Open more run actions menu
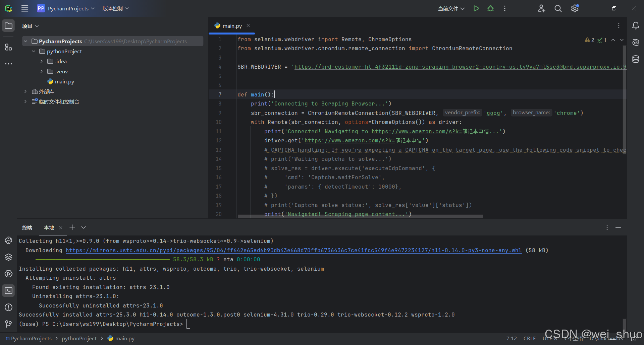The height and width of the screenshot is (345, 644). point(505,8)
